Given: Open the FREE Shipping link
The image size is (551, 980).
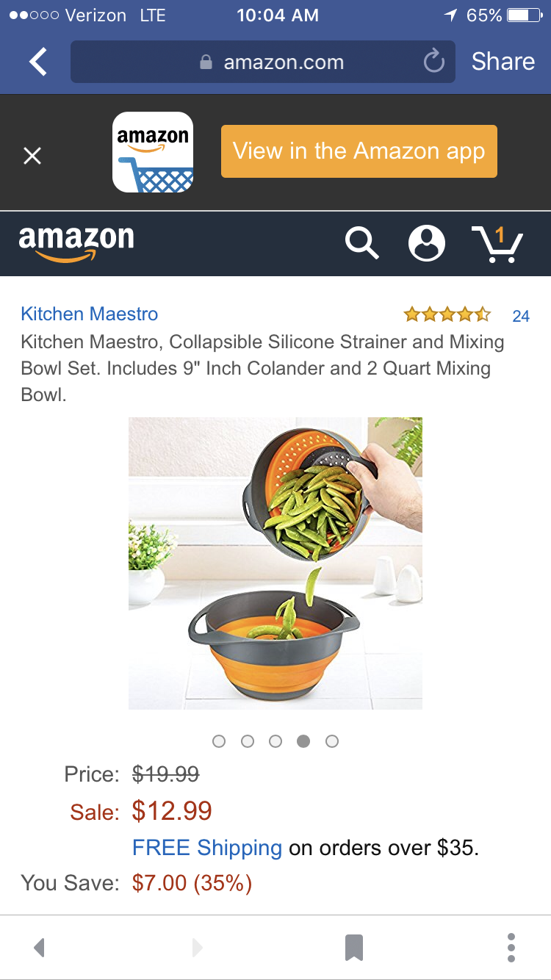Looking at the screenshot, I should (207, 849).
